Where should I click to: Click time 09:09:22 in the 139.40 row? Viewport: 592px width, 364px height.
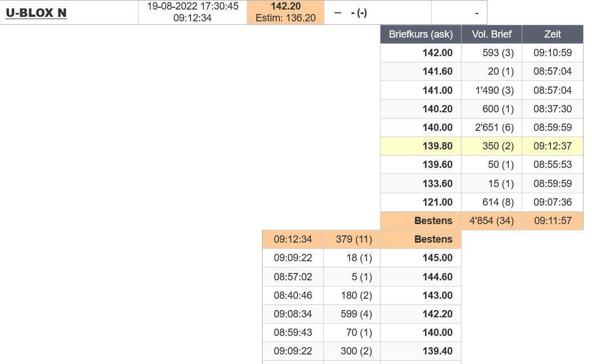pyautogui.click(x=292, y=351)
